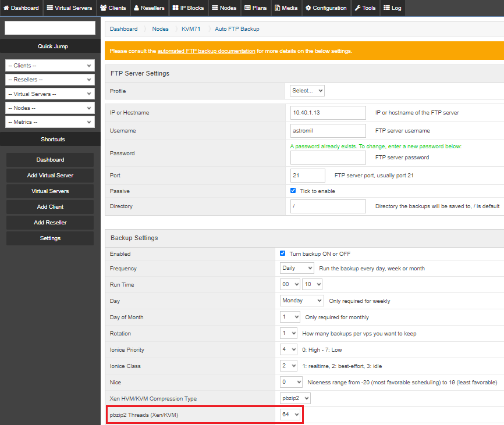Click the Tools wrench icon
Viewport: 504px width, 425px height.
point(357,8)
